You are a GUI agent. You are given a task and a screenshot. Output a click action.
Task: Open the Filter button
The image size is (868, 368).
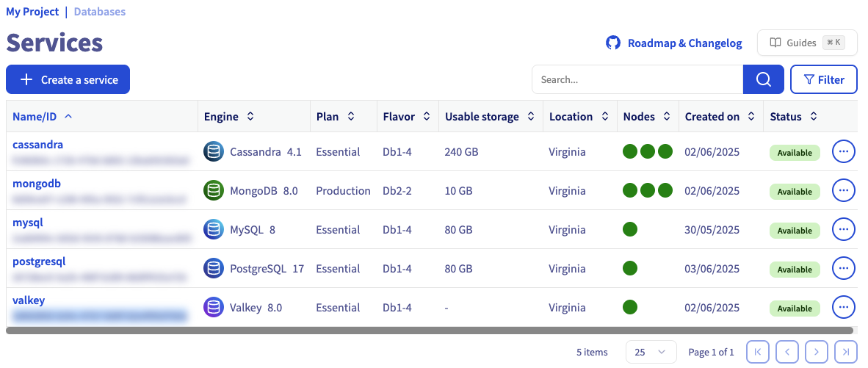[x=823, y=79]
